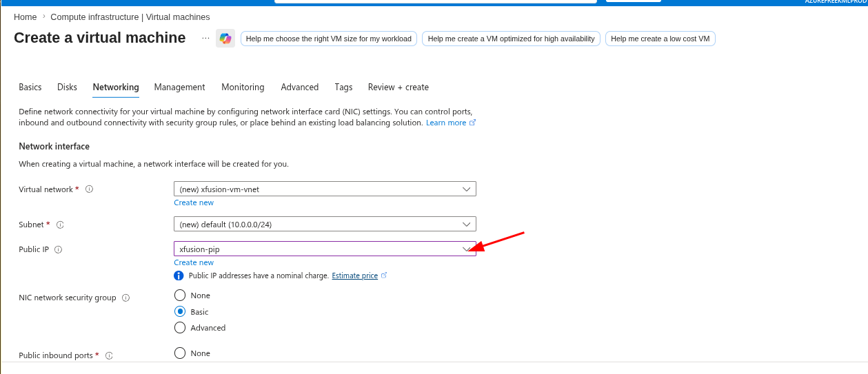Select None for Public inbound ports
The height and width of the screenshot is (374, 868).
pos(180,353)
